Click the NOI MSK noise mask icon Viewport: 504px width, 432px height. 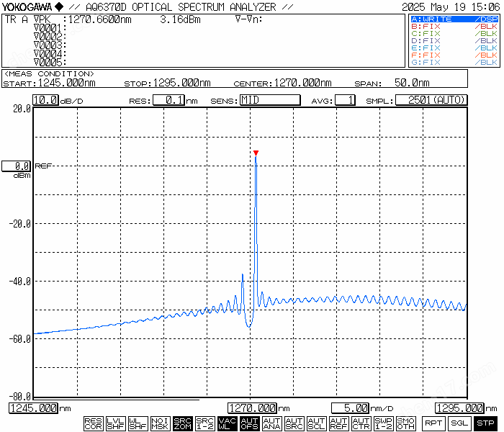click(x=161, y=423)
